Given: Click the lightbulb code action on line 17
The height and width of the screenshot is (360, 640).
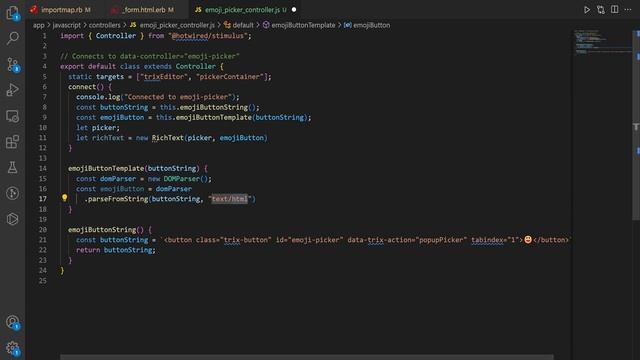Looking at the screenshot, I should click(64, 198).
